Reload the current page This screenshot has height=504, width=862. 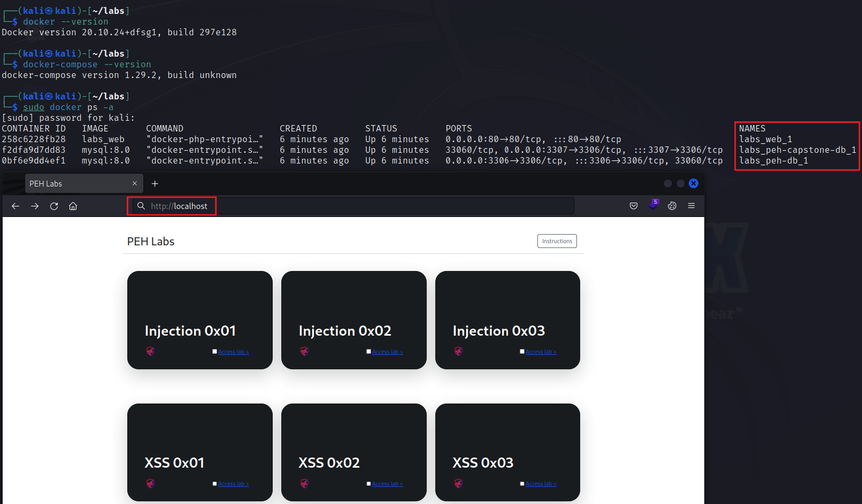pos(53,205)
